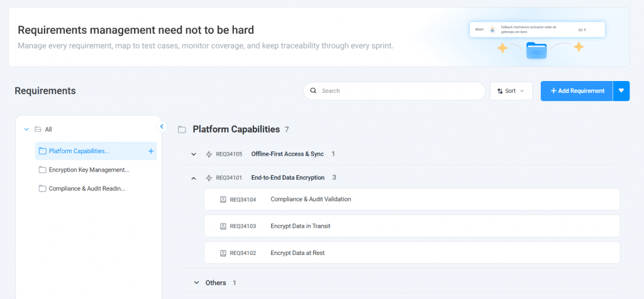
Task: Click the folder icon beside Platform Capabilities heading
Action: [x=182, y=130]
